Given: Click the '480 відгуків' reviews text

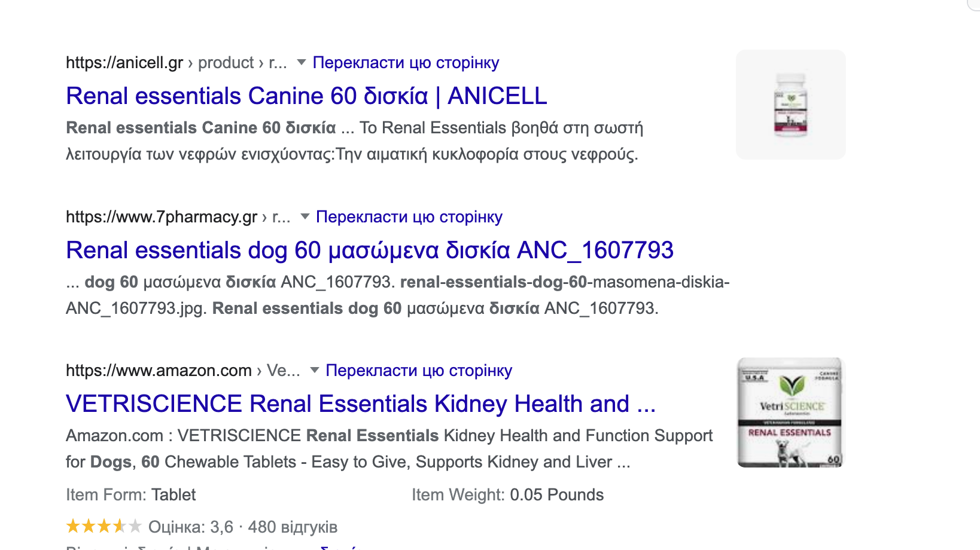Looking at the screenshot, I should (x=293, y=527).
